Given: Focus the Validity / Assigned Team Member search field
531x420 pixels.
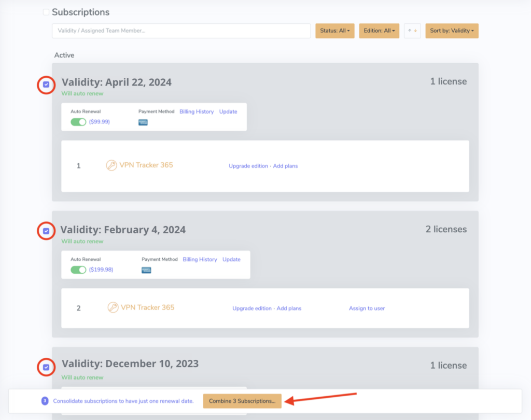Looking at the screenshot, I should tap(181, 31).
